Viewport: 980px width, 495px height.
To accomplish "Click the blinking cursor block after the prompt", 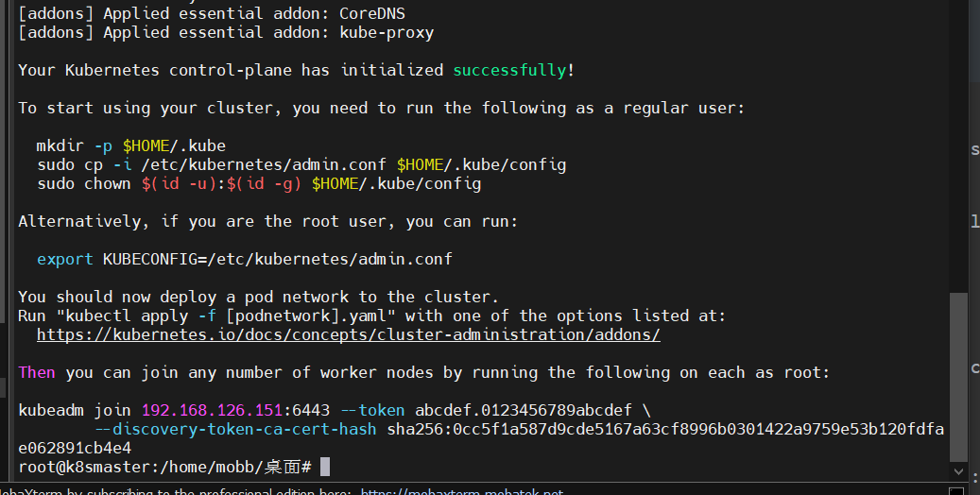I will [325, 467].
